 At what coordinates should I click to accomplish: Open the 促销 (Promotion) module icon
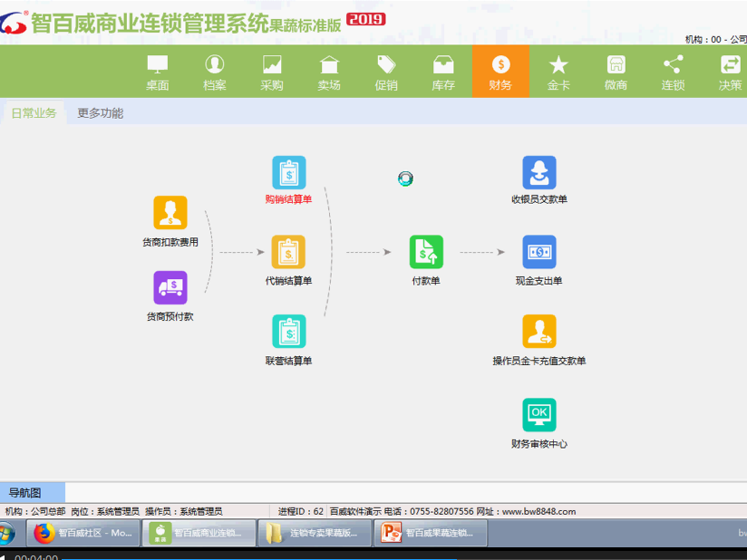(x=386, y=71)
